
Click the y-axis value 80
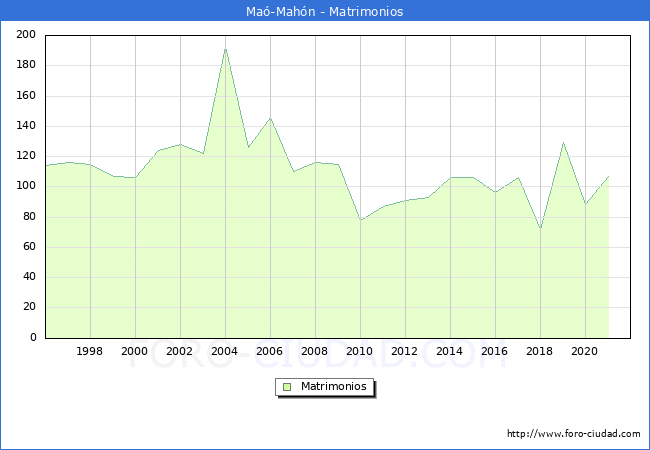pyautogui.click(x=29, y=216)
